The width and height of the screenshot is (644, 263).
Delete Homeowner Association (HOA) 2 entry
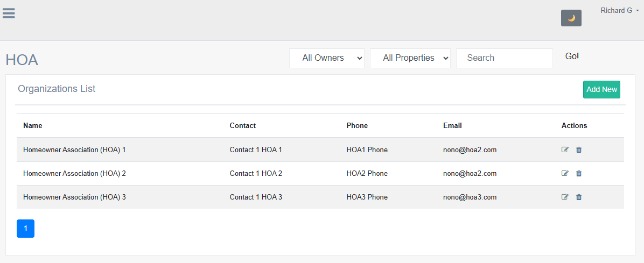click(x=579, y=174)
